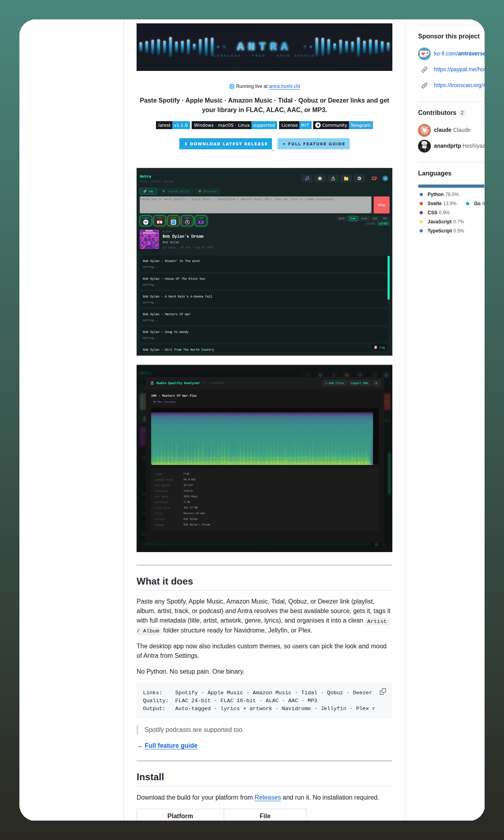This screenshot has height=840, width=504.
Task: Toggle FLAC format option
Action: [353, 218]
